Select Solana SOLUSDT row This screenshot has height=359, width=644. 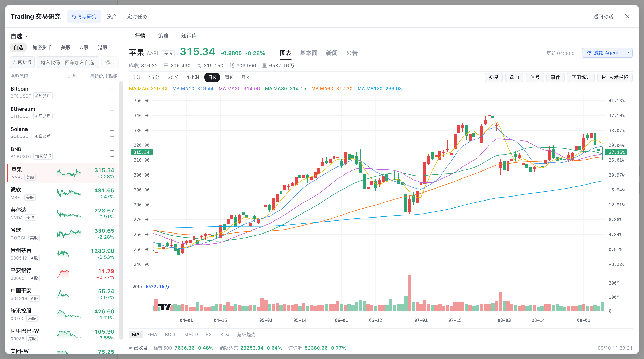point(62,132)
